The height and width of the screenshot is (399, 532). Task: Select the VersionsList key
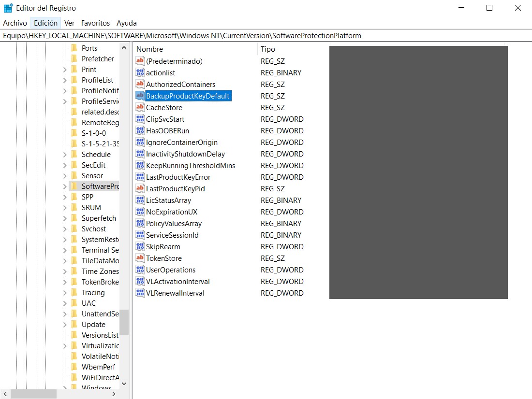pos(100,335)
